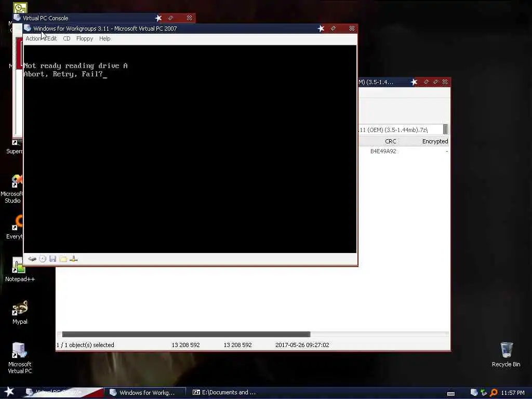
Task: Click '1 / 1 object(s) selected' status text
Action: click(x=85, y=345)
